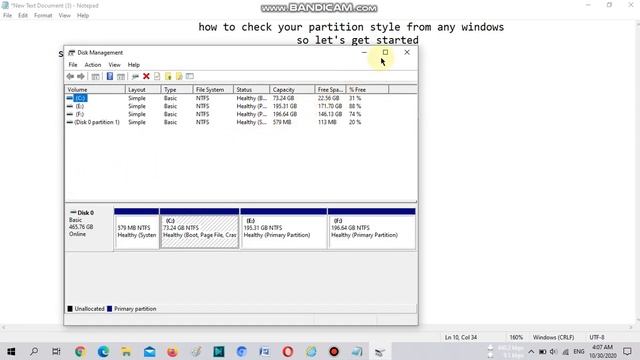Click the Show/Hide Action Pane toolbar icon

point(121,76)
